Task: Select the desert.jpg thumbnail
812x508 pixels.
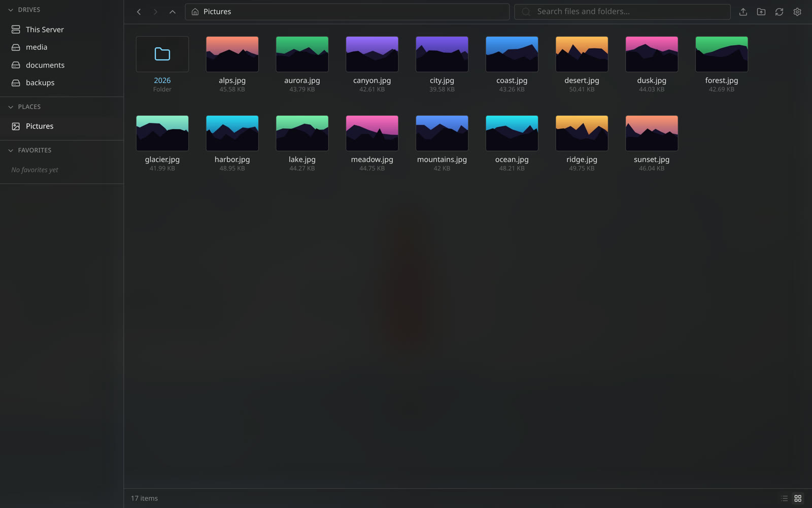Action: tap(582, 54)
